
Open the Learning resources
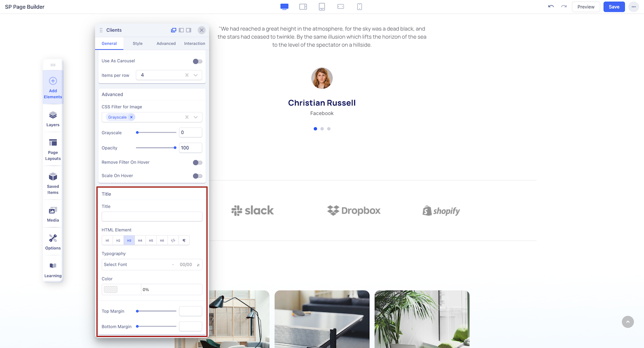click(x=53, y=270)
